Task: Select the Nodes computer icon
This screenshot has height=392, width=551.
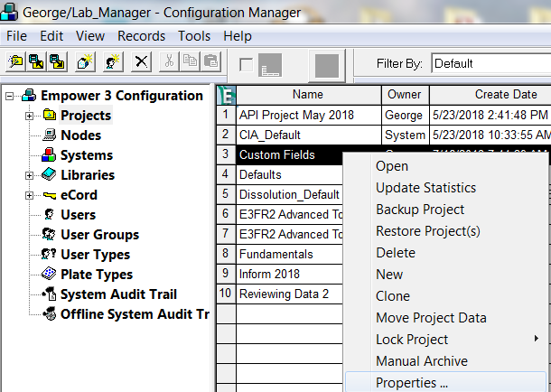Action: [x=49, y=135]
